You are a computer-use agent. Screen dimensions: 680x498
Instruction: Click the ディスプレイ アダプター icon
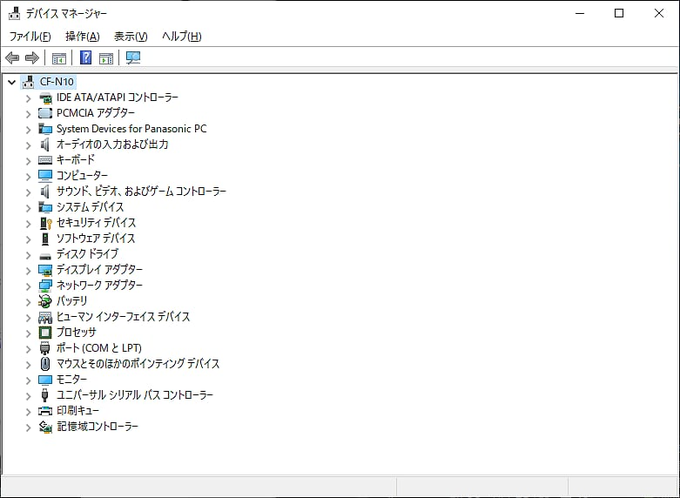[x=45, y=270]
